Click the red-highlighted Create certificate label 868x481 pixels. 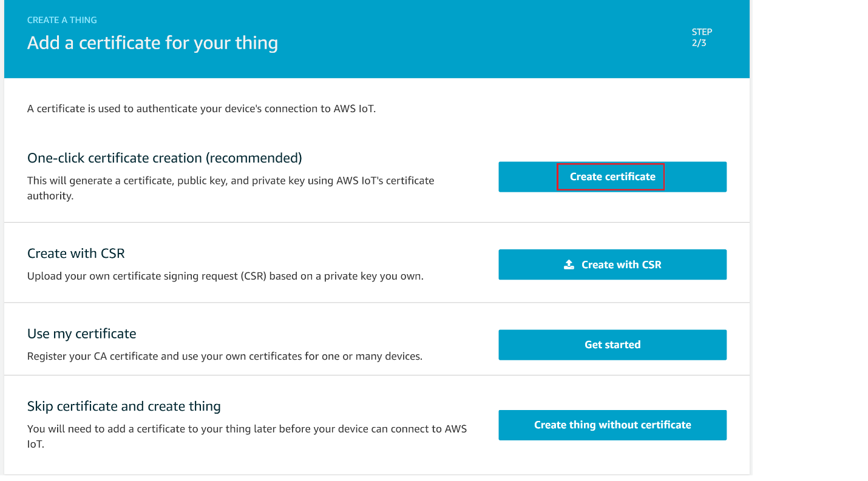pos(611,177)
